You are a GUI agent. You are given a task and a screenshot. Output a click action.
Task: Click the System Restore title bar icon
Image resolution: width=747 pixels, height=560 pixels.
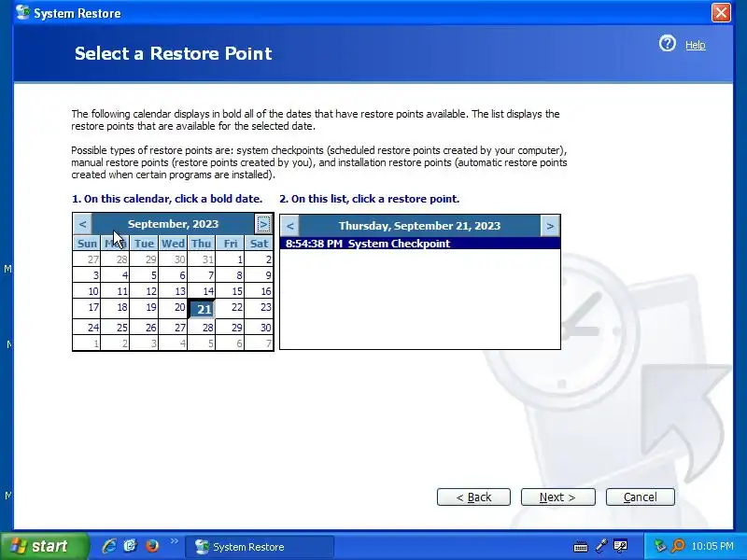22,12
